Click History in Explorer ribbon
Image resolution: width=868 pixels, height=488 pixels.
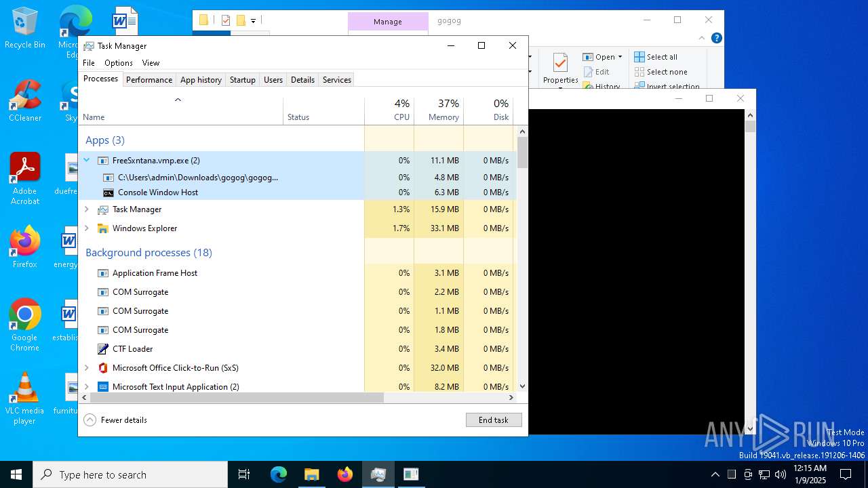coord(601,86)
